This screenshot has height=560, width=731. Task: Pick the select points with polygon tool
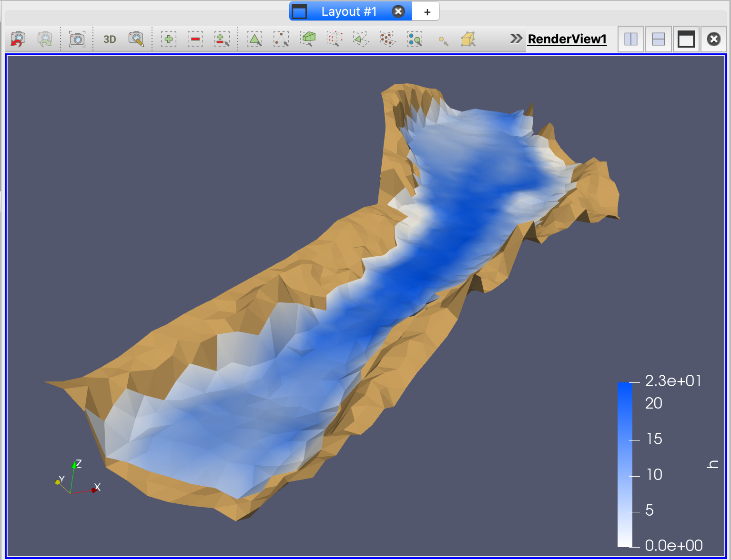tap(387, 39)
